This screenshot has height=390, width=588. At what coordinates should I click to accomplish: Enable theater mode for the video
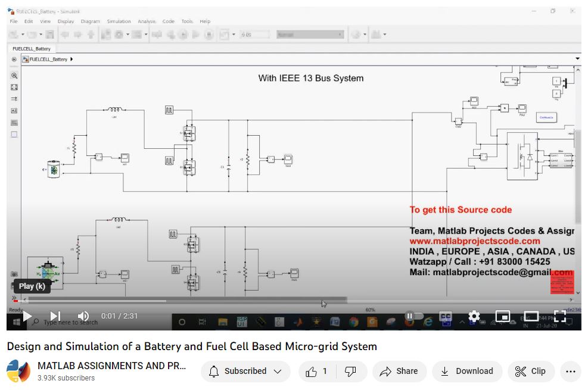531,316
